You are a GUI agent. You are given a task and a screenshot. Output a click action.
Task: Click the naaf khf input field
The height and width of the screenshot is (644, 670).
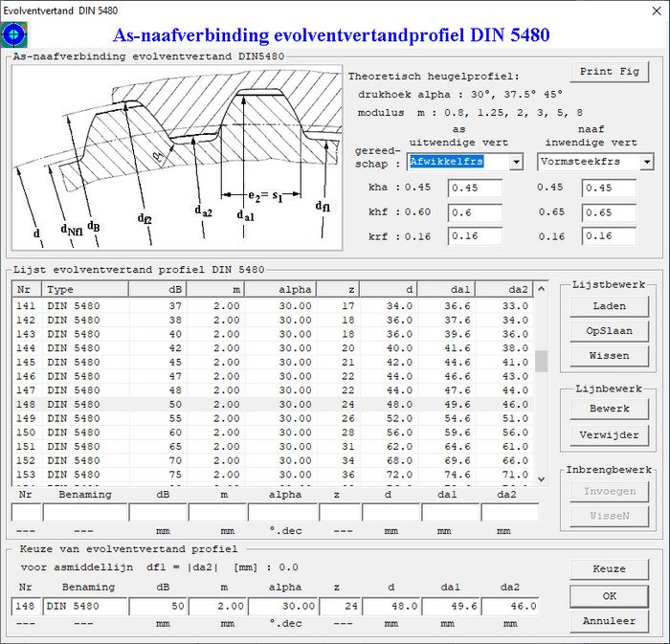(x=609, y=212)
